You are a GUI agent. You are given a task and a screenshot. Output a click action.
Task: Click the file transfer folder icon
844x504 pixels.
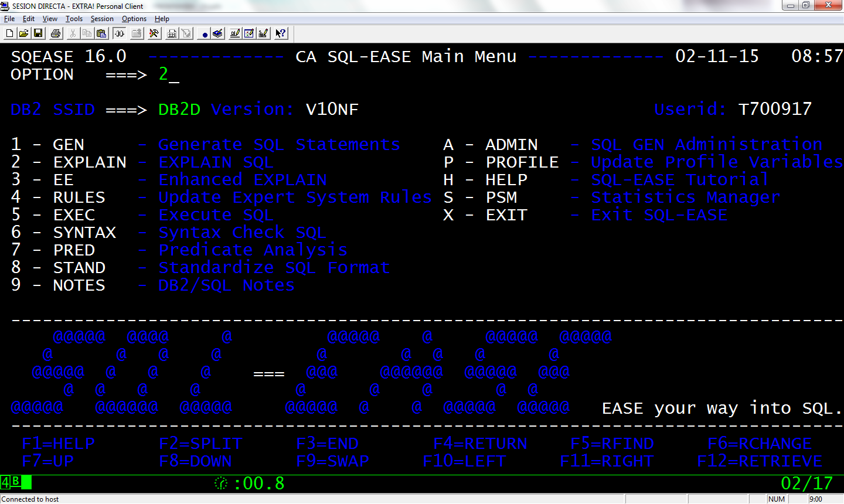[x=137, y=33]
